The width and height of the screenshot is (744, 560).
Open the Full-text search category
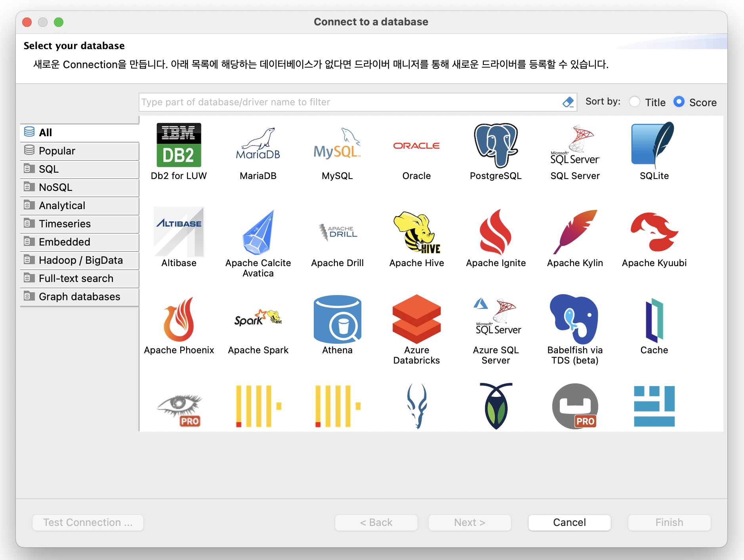(80, 278)
